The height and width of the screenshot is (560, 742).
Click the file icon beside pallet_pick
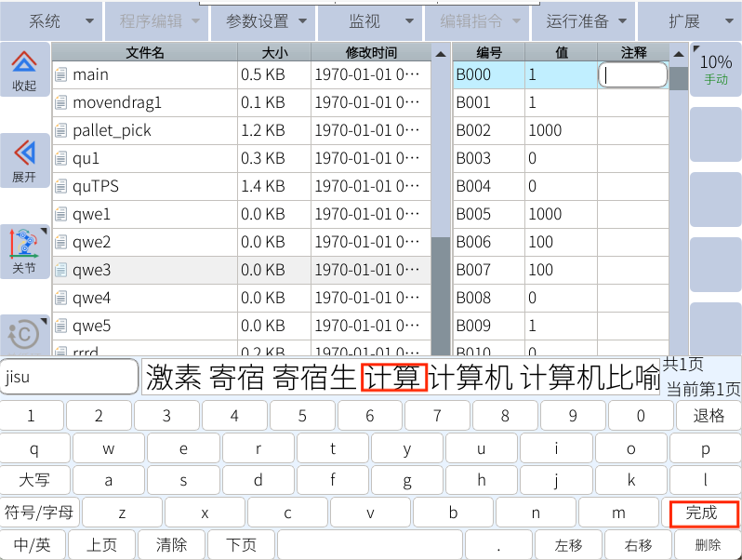(61, 130)
